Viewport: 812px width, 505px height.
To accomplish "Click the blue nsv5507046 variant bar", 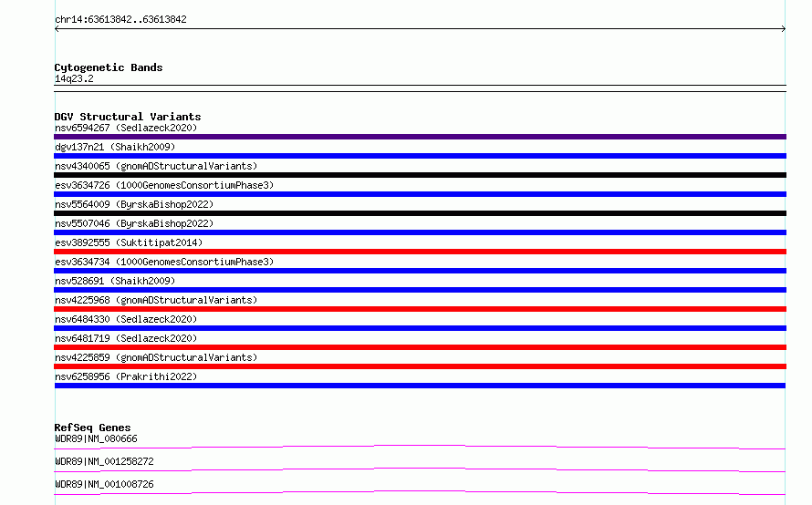I will pyautogui.click(x=420, y=232).
